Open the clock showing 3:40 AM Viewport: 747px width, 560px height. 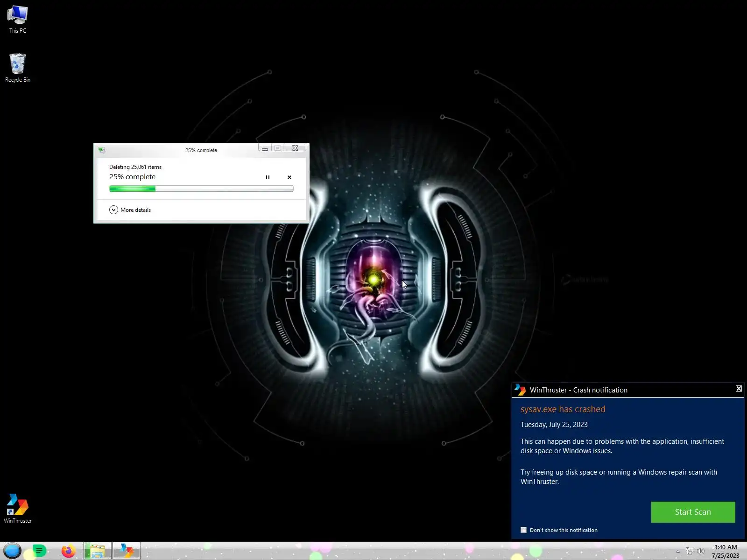pyautogui.click(x=726, y=551)
